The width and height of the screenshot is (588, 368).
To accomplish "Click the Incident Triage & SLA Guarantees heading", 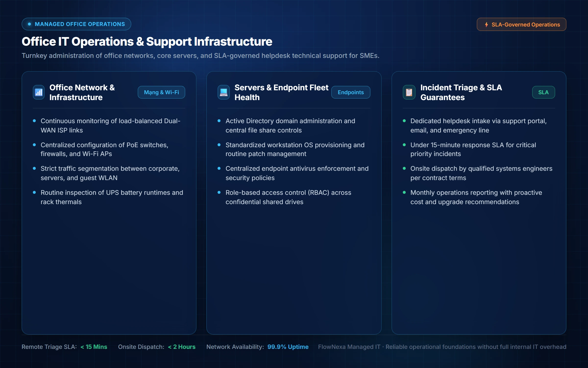I will [x=461, y=92].
